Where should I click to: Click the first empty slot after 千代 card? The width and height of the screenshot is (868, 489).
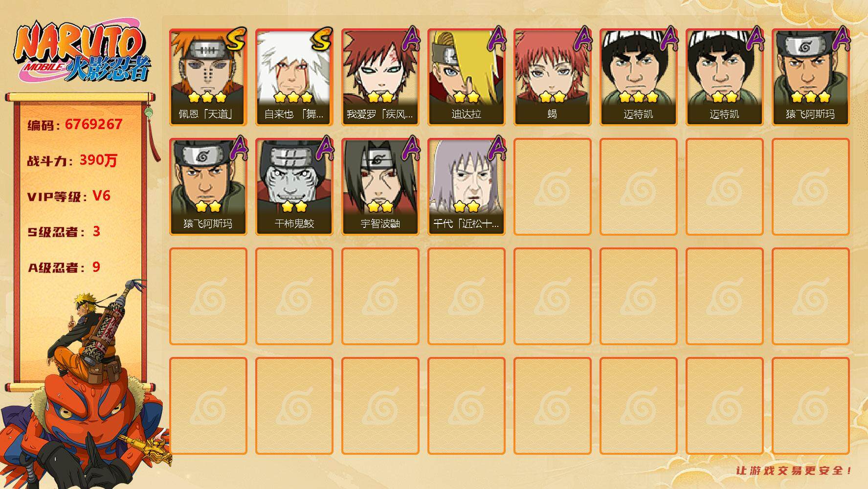(x=552, y=187)
